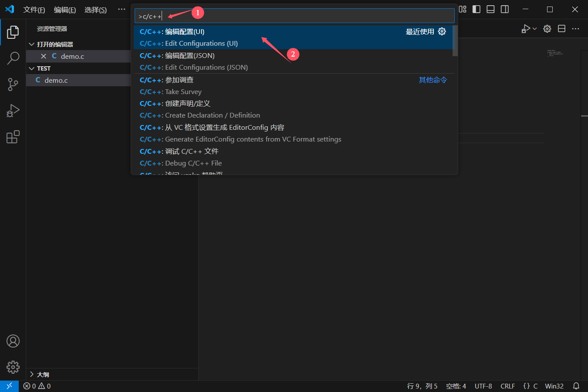Run C/C++: 编辑配置(JSON) command
This screenshot has height=392, width=588.
coord(293,61)
